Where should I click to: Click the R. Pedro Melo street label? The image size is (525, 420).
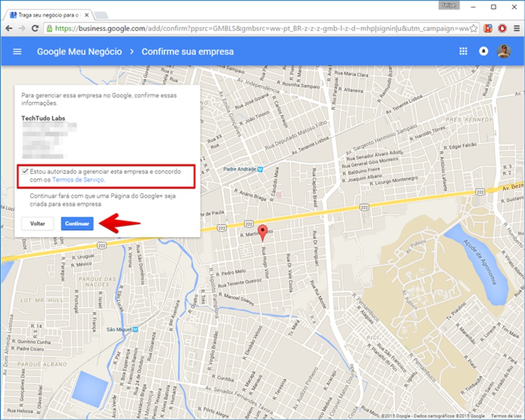click(230, 273)
